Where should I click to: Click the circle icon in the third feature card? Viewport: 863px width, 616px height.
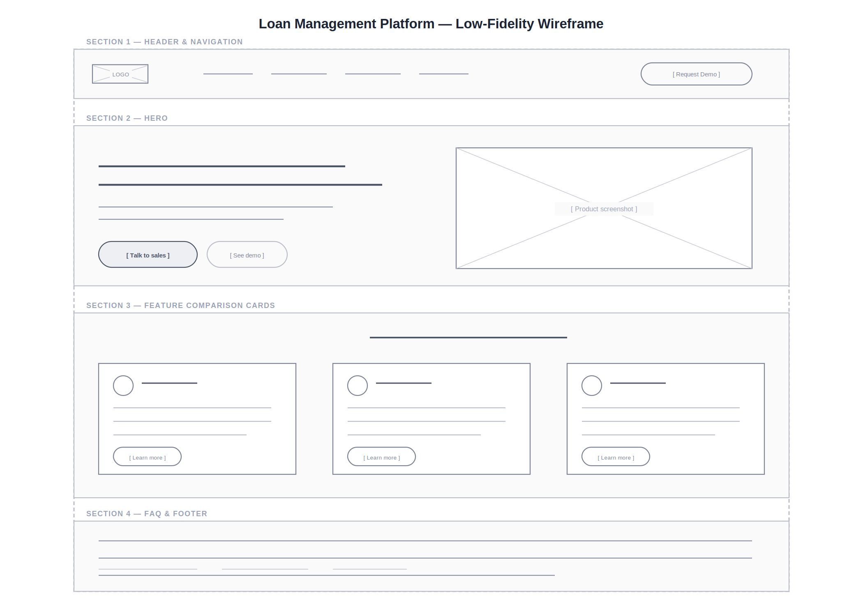(x=592, y=386)
